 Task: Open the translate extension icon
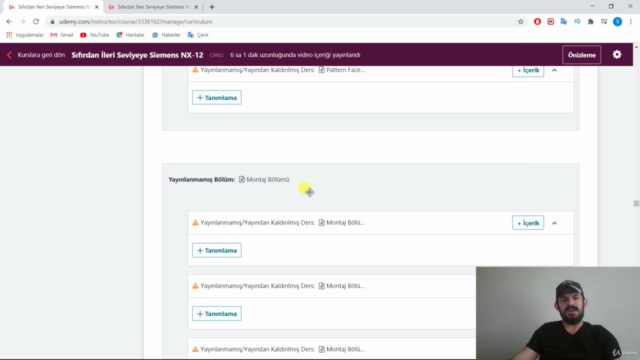point(564,22)
